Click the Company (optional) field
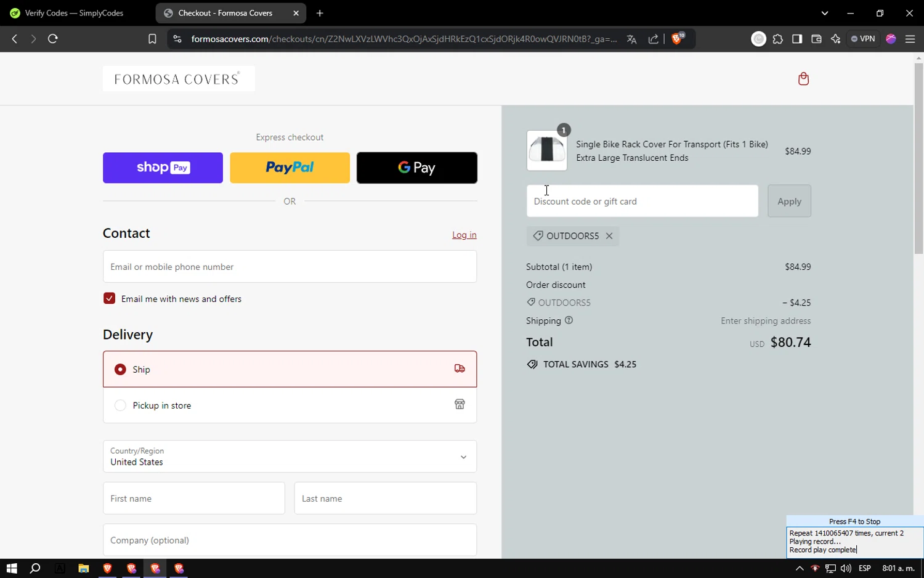Screen dimensions: 924x578 [x=290, y=540]
